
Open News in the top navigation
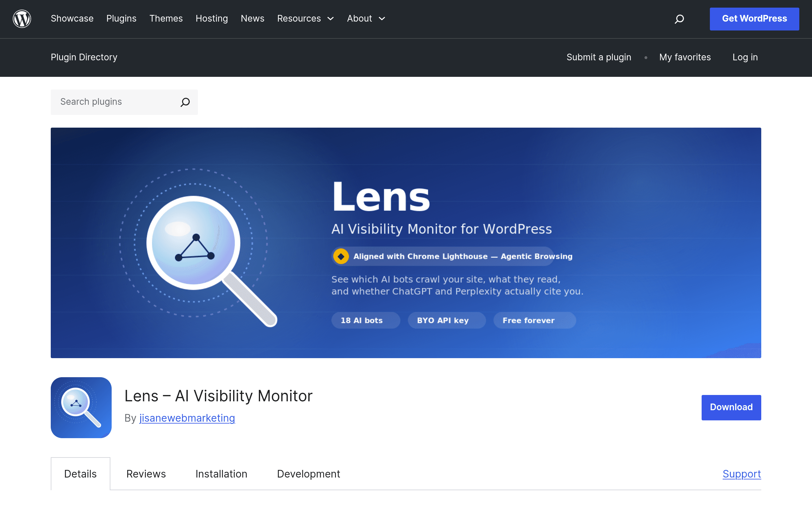tap(253, 18)
